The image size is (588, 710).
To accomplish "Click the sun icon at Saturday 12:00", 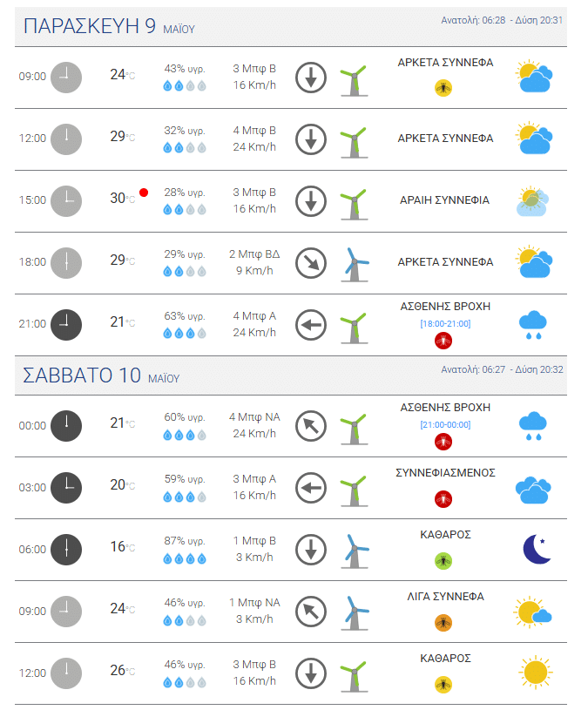I will (536, 672).
